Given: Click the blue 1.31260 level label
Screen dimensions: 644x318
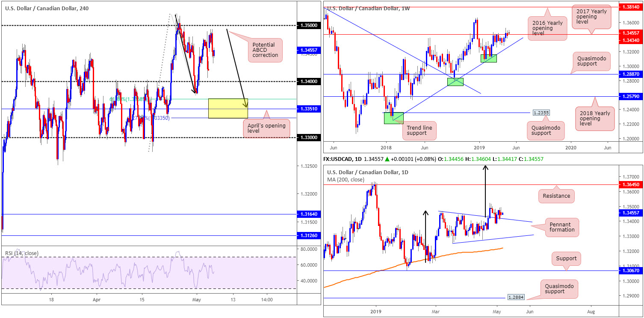Looking at the screenshot, I should point(308,235).
